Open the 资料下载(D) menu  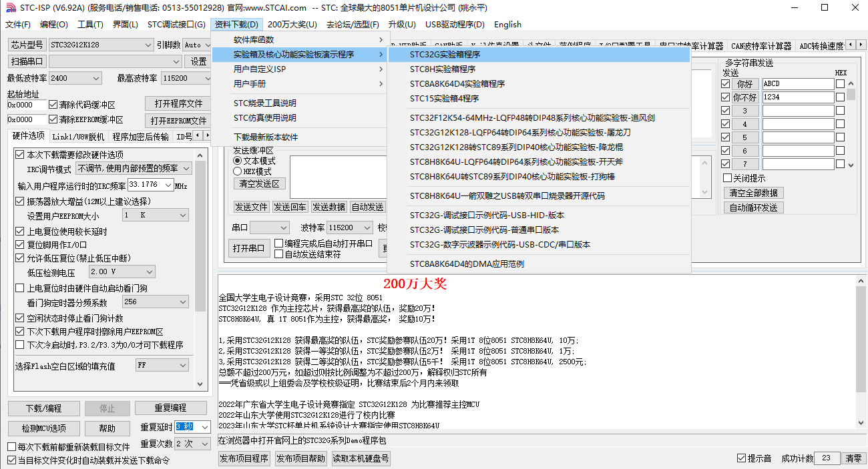236,25
